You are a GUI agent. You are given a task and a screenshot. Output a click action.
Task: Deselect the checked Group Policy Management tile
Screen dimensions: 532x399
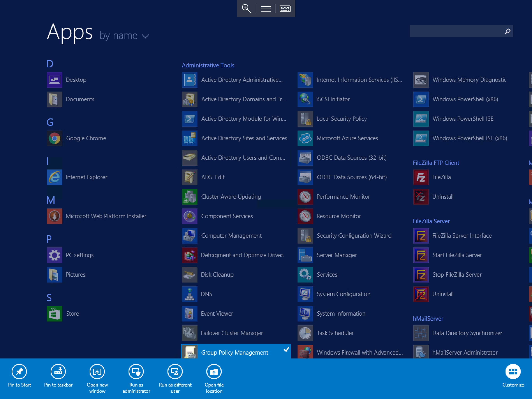pyautogui.click(x=236, y=351)
